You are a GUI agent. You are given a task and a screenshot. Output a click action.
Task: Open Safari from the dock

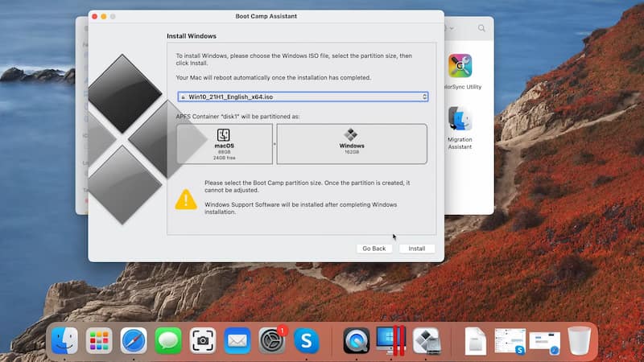coord(134,340)
